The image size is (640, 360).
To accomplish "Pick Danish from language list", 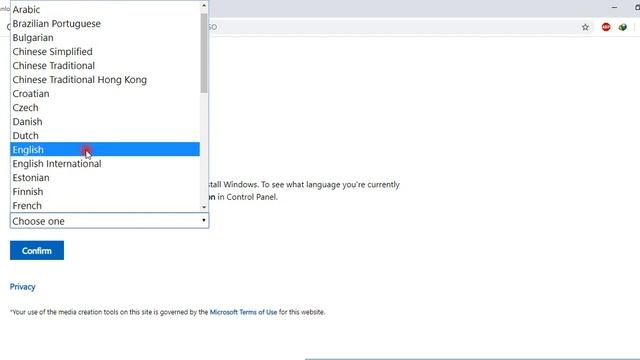I will pos(105,122).
